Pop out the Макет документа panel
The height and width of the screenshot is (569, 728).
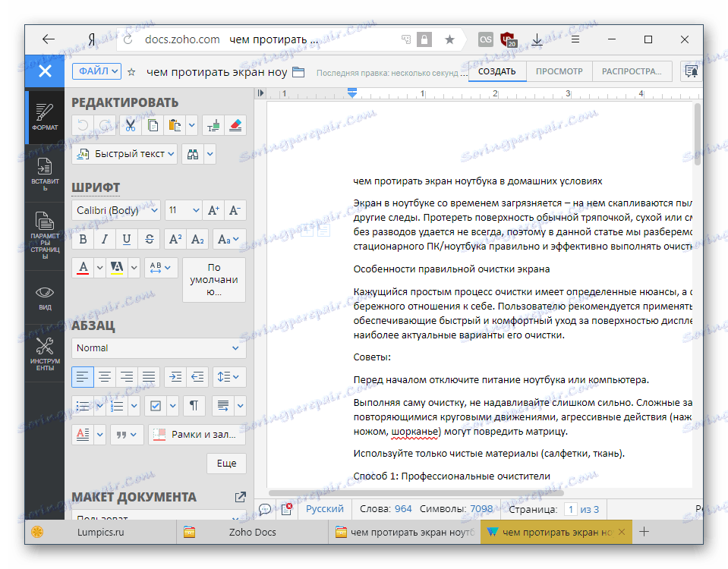241,497
